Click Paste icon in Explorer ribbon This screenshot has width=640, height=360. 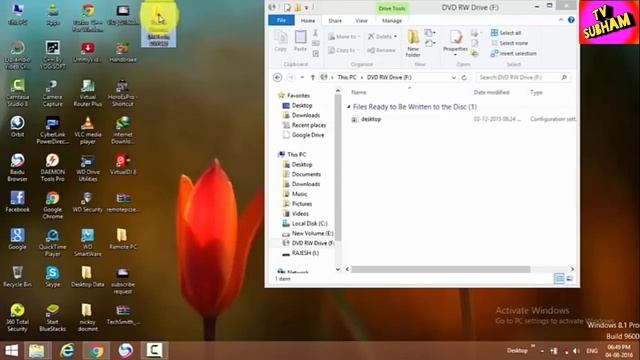[300, 41]
